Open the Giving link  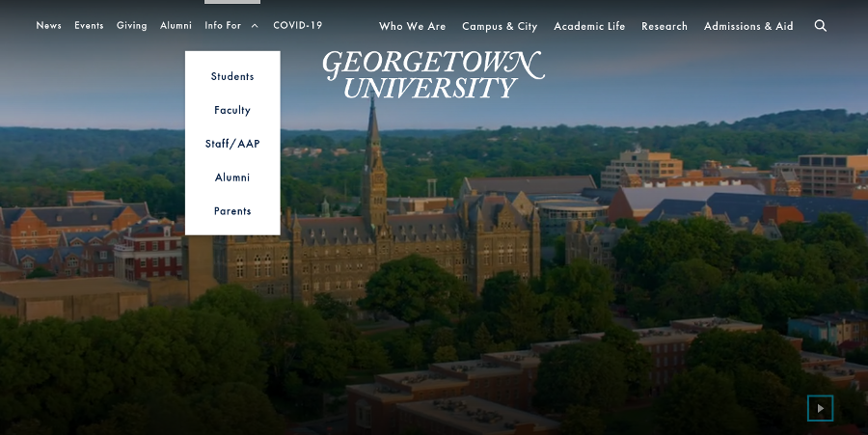tap(132, 25)
